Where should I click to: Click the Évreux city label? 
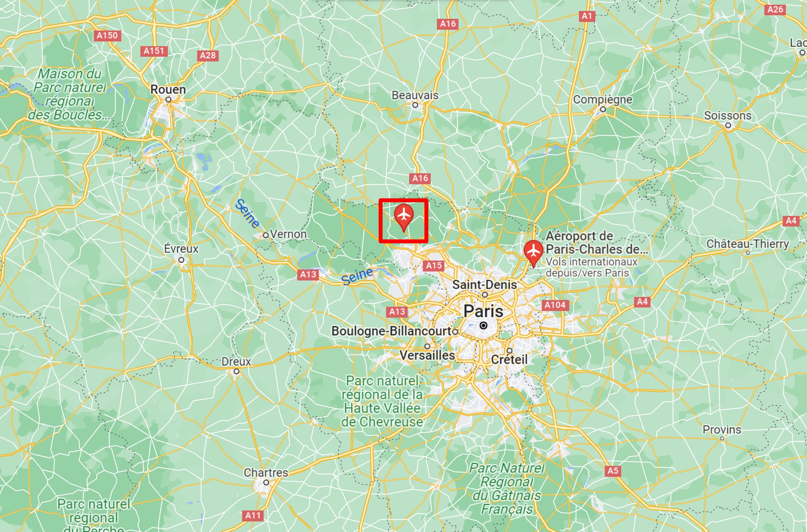181,249
